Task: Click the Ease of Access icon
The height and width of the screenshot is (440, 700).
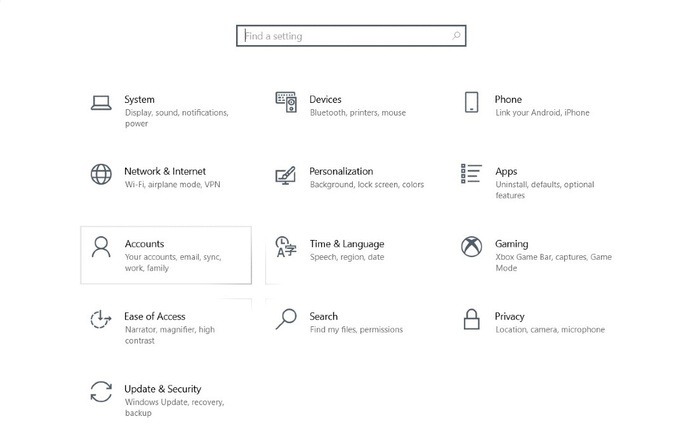Action: (101, 319)
